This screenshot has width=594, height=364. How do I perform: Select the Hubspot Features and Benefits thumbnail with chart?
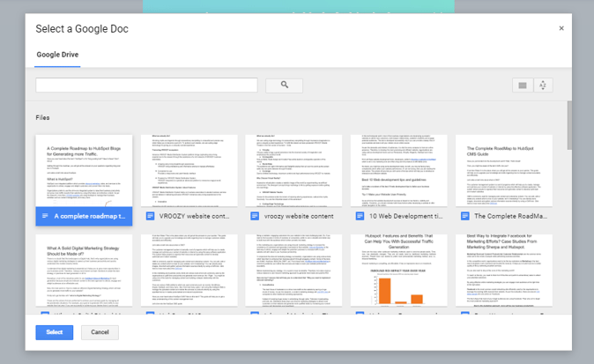click(399, 271)
